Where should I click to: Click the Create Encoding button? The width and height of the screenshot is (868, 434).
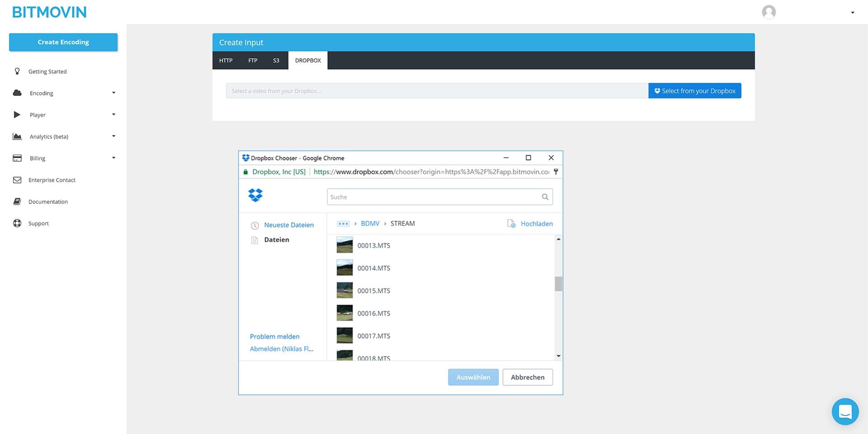63,42
